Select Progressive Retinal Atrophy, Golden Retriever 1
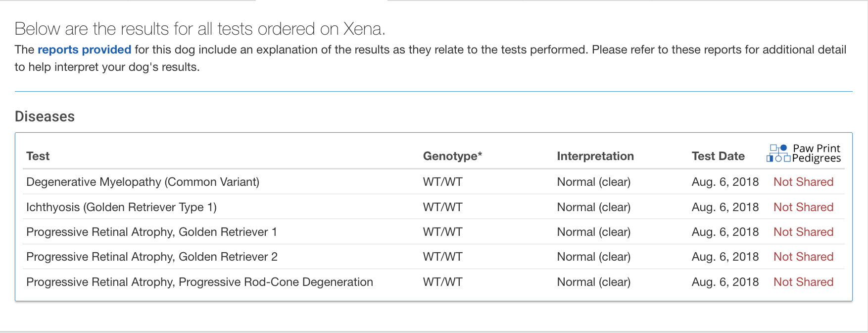 coord(151,232)
